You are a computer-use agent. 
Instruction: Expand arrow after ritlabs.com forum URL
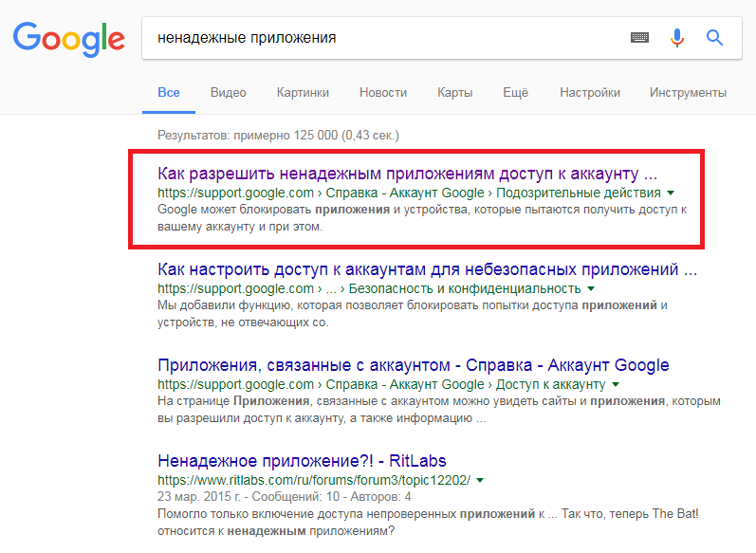tap(480, 480)
